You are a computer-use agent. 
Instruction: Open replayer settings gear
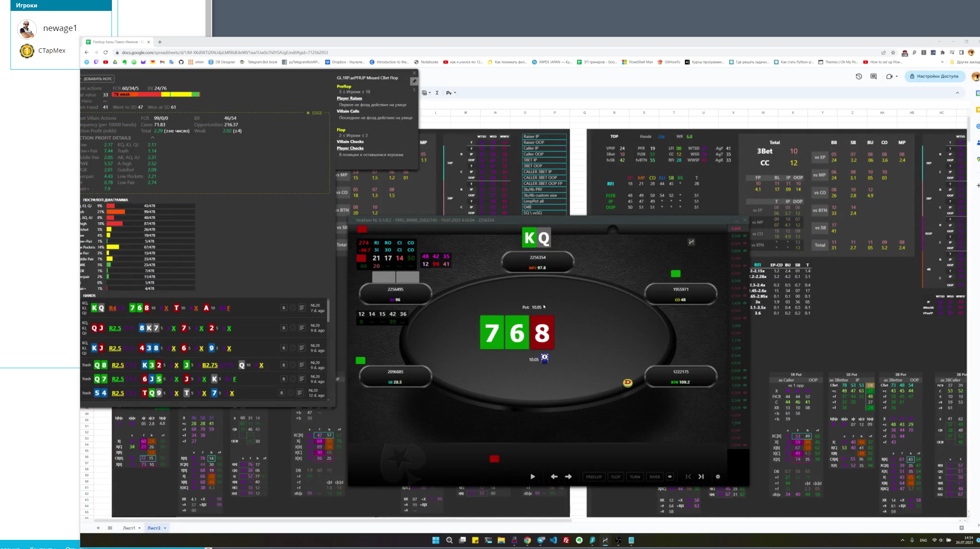718,477
